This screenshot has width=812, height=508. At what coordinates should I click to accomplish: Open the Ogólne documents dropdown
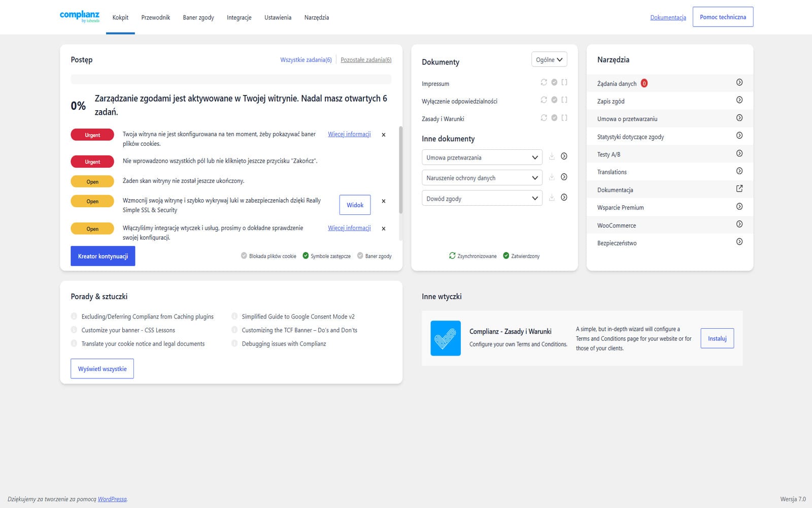click(x=549, y=59)
